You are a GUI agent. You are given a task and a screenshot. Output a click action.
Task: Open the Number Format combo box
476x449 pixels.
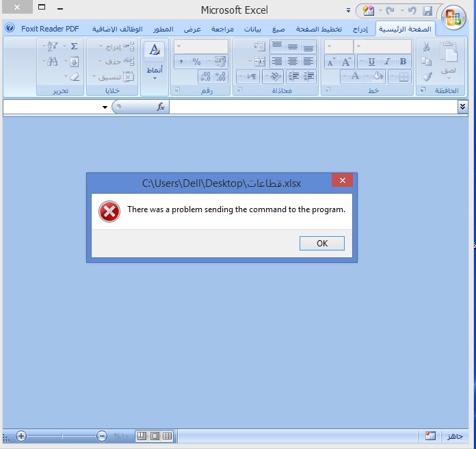pos(201,47)
